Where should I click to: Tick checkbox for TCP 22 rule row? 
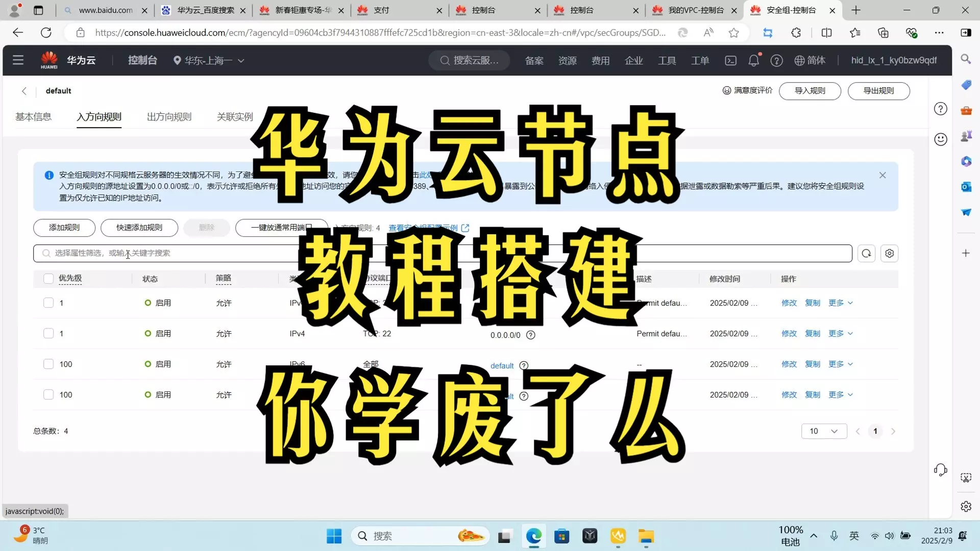tap(48, 334)
